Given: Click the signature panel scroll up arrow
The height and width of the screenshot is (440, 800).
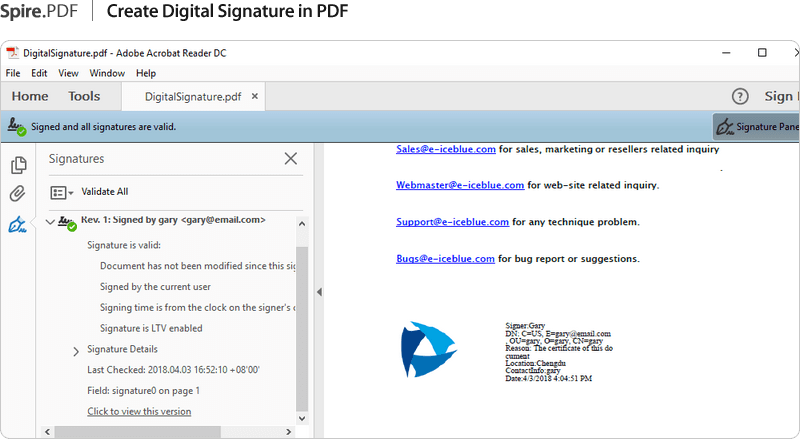Looking at the screenshot, I should pos(302,224).
